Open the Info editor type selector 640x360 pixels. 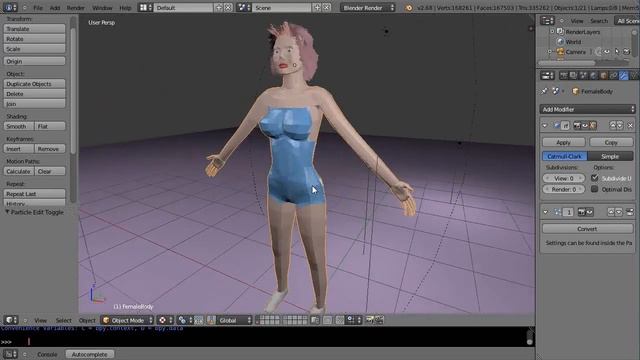click(x=10, y=8)
